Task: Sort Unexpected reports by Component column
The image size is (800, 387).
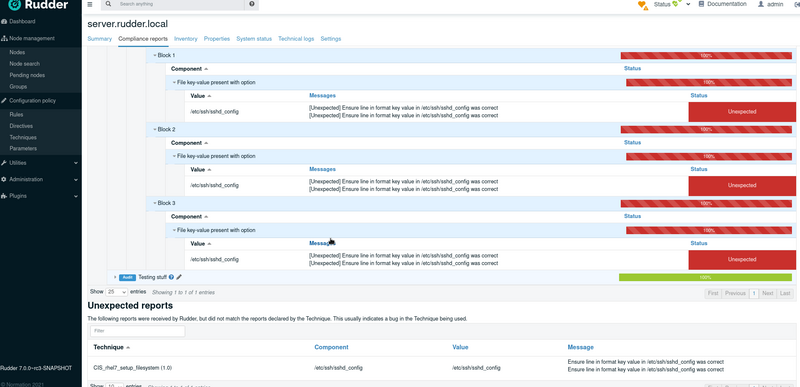Action: pos(331,347)
